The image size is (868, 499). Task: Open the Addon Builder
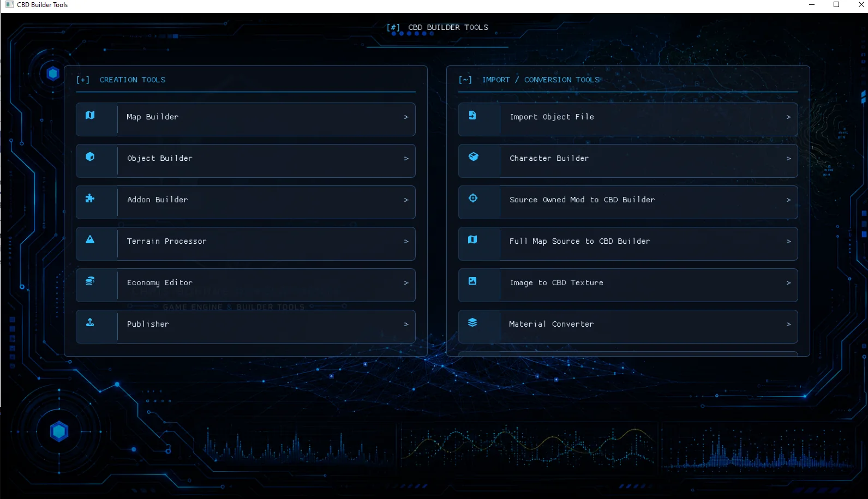click(x=246, y=202)
